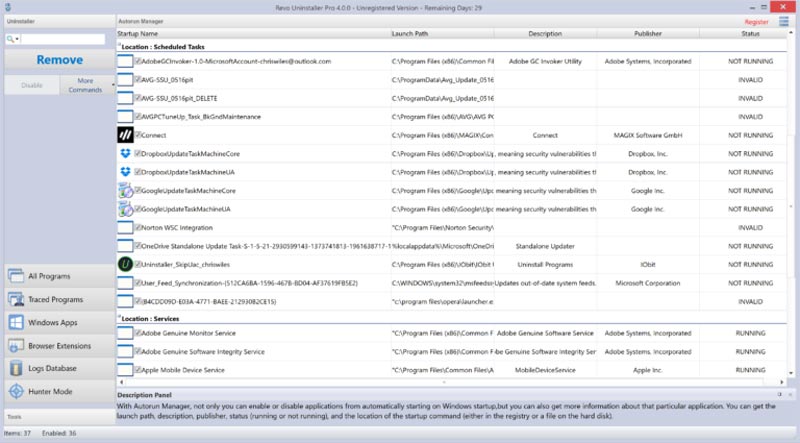Select the MobileDeviceService description cell
This screenshot has height=443, width=800.
[545, 370]
